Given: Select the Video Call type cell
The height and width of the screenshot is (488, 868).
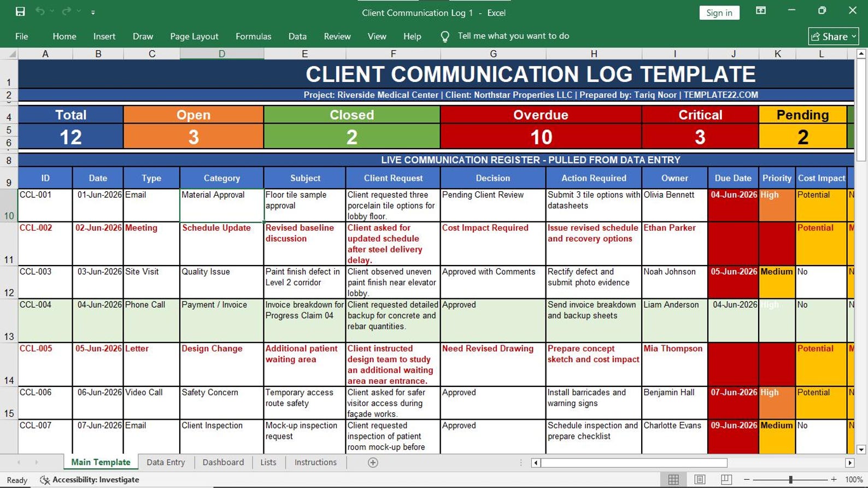Looking at the screenshot, I should [151, 403].
